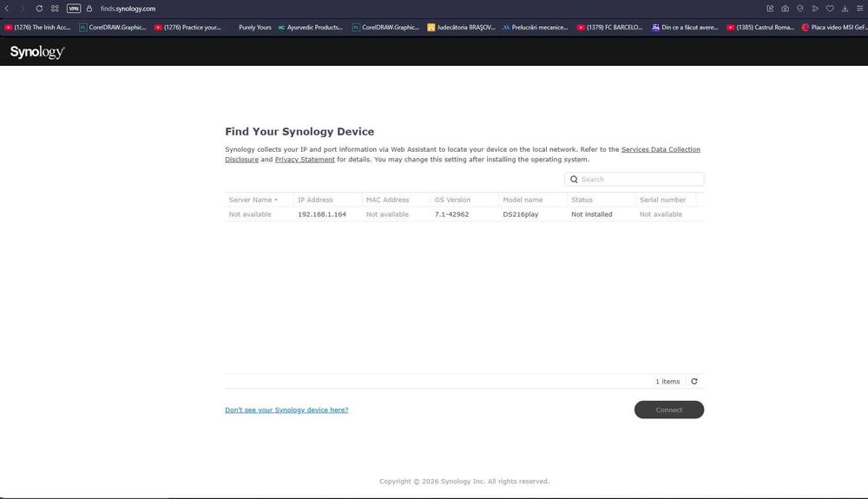Take a snapshot with the camera icon
The height and width of the screenshot is (499, 868).
click(785, 9)
